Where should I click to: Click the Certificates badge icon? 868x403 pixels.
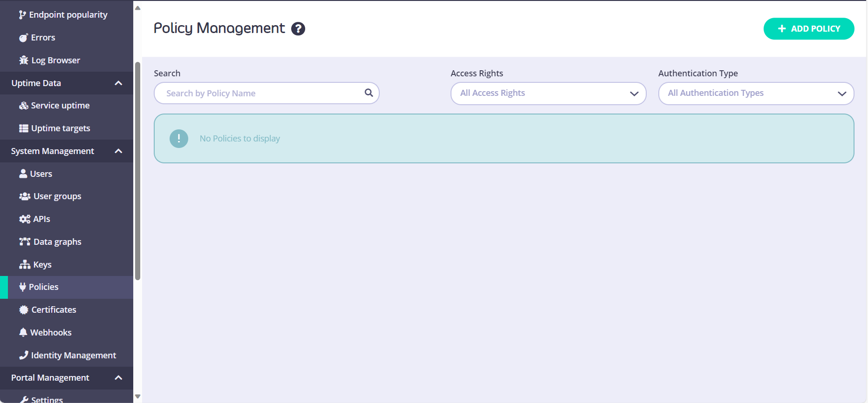[24, 310]
